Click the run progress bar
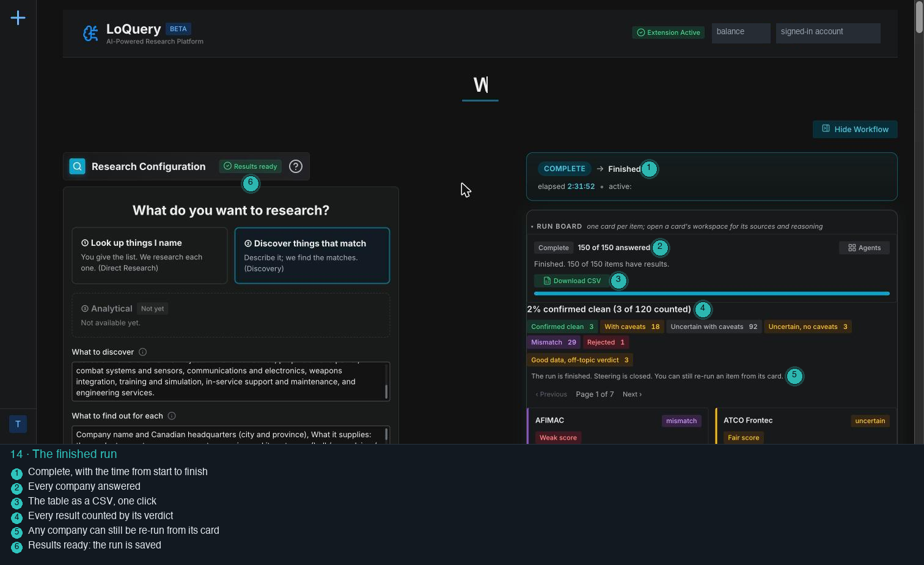 711,294
